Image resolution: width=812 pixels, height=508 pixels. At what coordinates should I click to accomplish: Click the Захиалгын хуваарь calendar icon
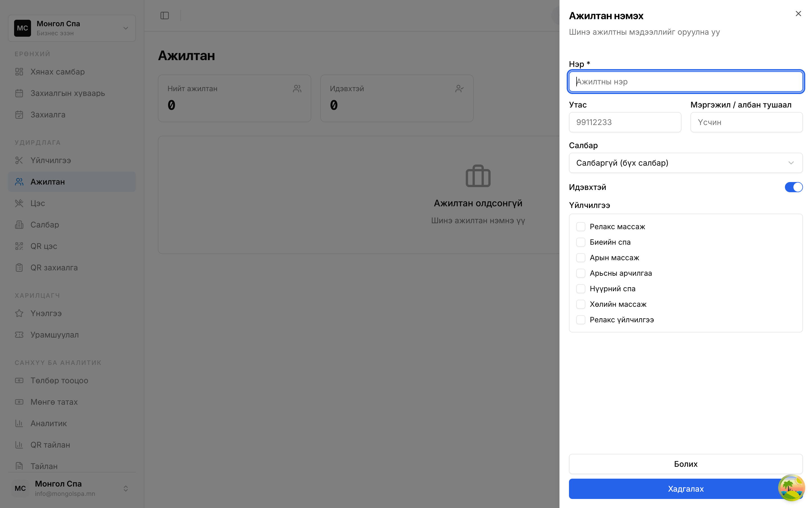point(19,93)
